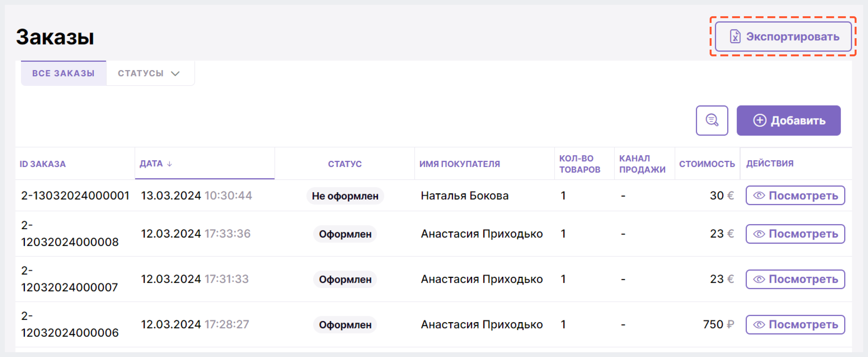Image resolution: width=868 pixels, height=357 pixels.
Task: Click Оформлен badge for order 2-12032024000008
Action: point(345,234)
